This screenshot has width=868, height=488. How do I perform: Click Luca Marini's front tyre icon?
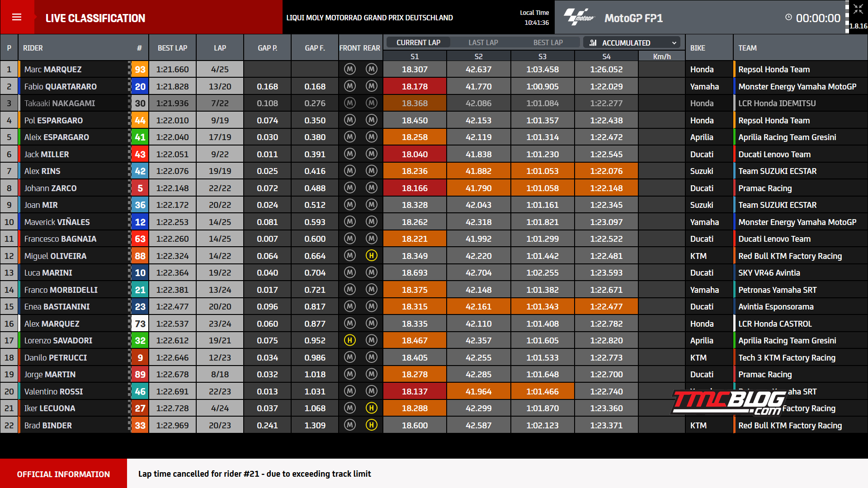350,272
